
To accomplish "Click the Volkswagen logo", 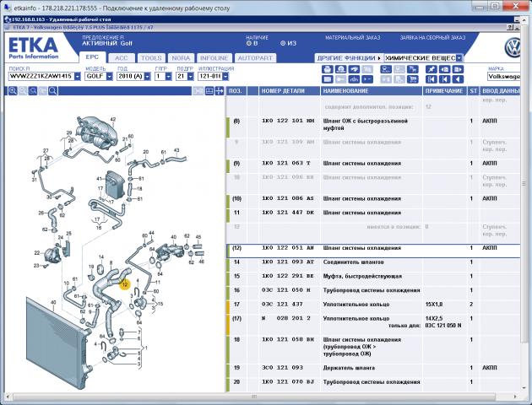I will (x=513, y=48).
